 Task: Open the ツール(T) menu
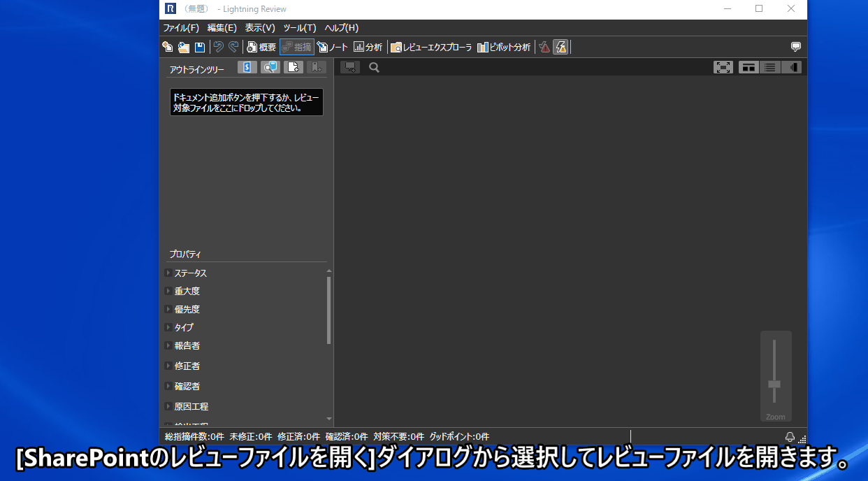pos(300,28)
